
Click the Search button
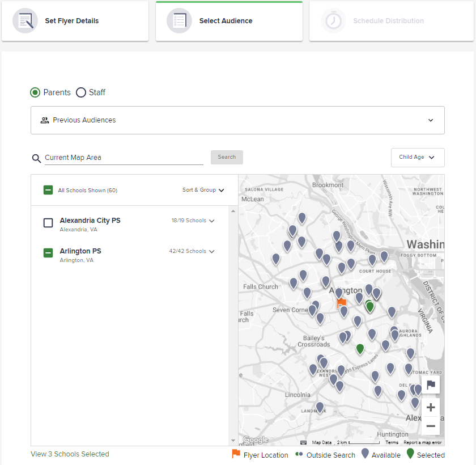[227, 157]
